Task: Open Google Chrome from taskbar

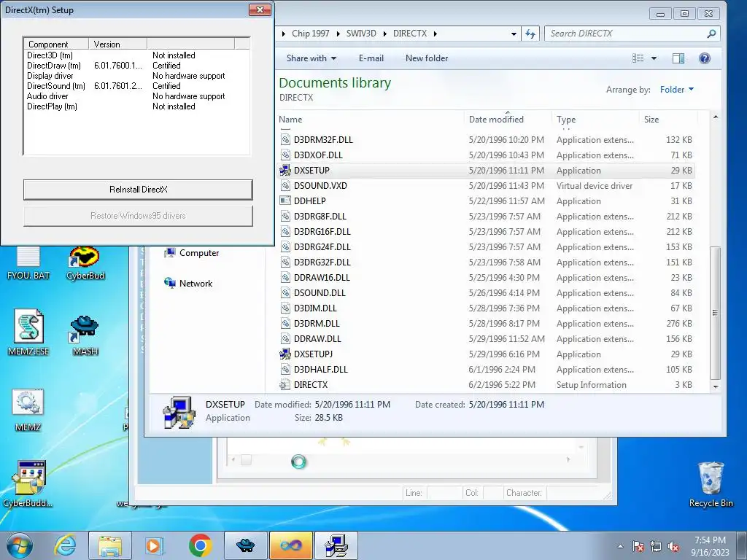Action: (200, 545)
